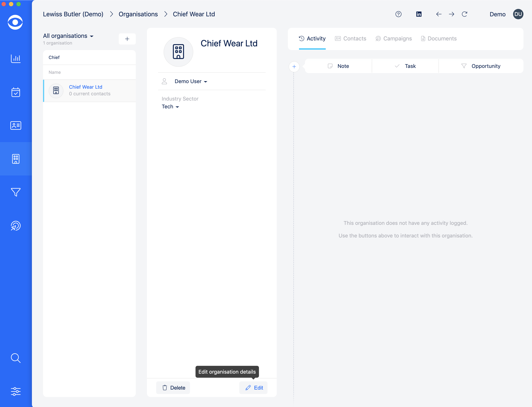Expand the Tech industry sector dropdown
532x407 pixels.
point(170,107)
